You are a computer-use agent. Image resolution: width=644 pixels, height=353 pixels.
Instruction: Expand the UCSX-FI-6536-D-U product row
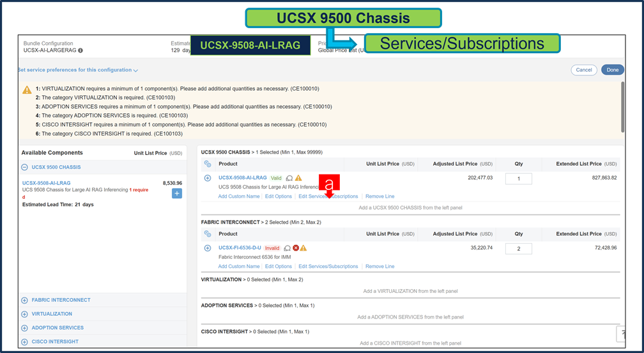click(x=208, y=247)
